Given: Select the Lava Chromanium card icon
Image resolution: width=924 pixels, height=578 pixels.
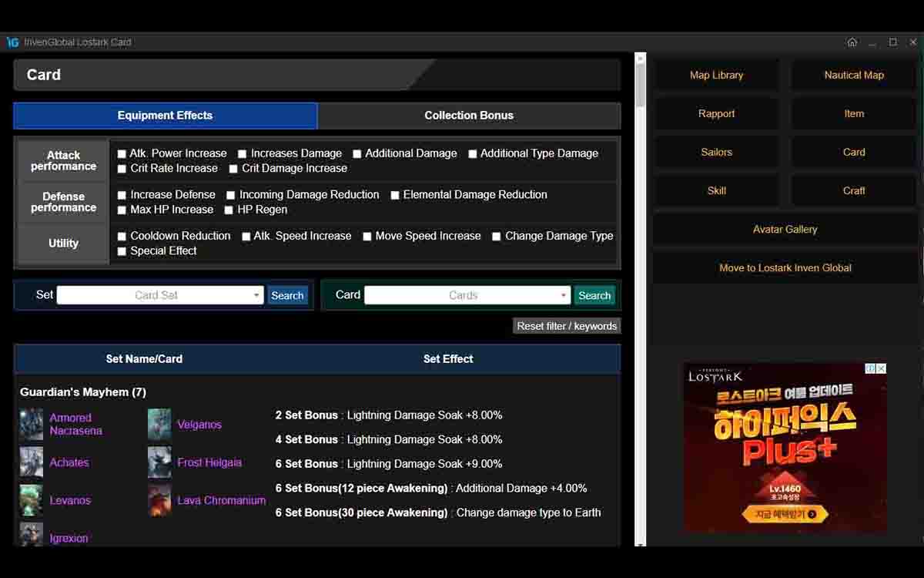Looking at the screenshot, I should click(159, 500).
